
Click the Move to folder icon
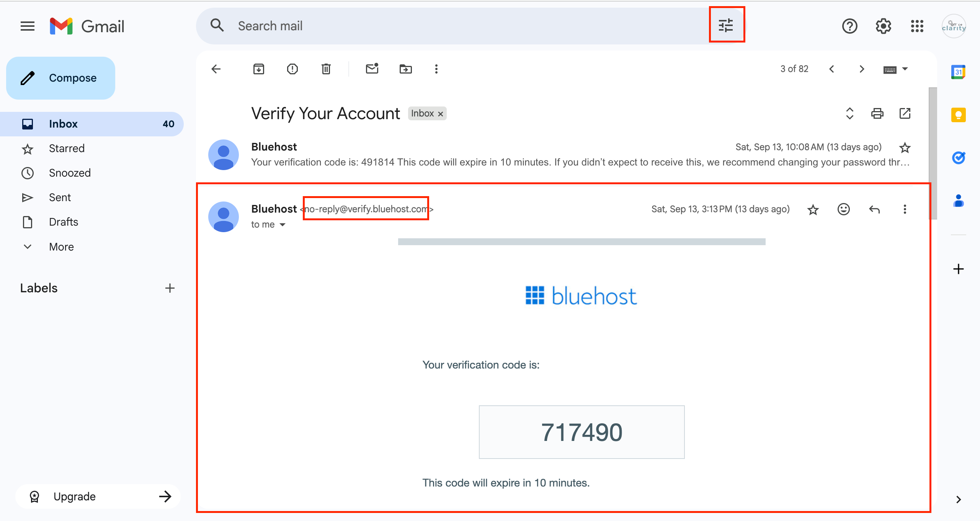coord(405,69)
